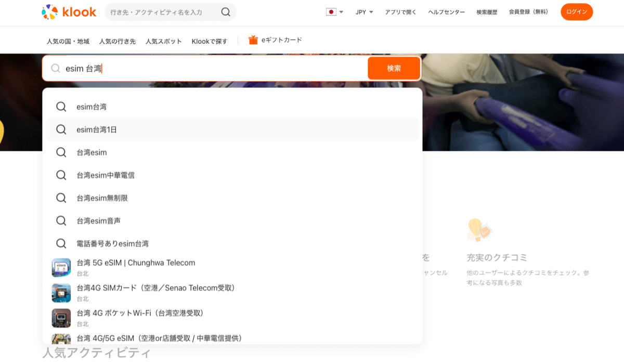Select suggestion 台湾esim中華電信

[x=232, y=175]
